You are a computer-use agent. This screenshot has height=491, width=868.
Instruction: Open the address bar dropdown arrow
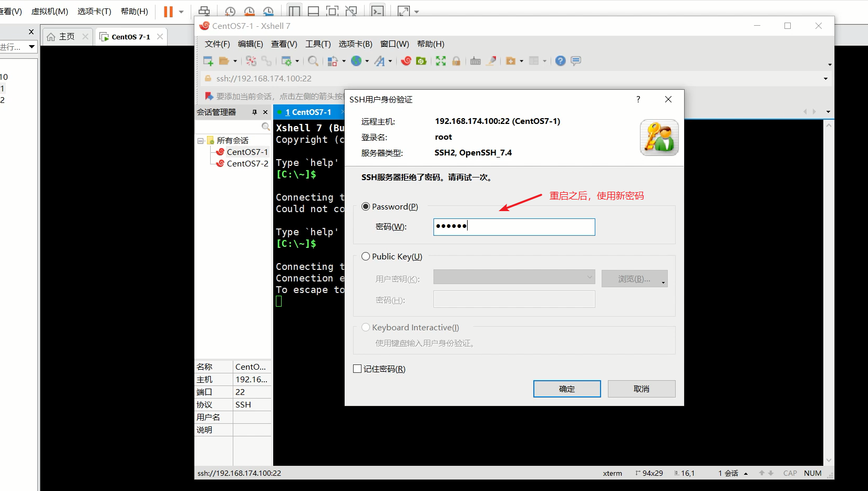tap(825, 79)
